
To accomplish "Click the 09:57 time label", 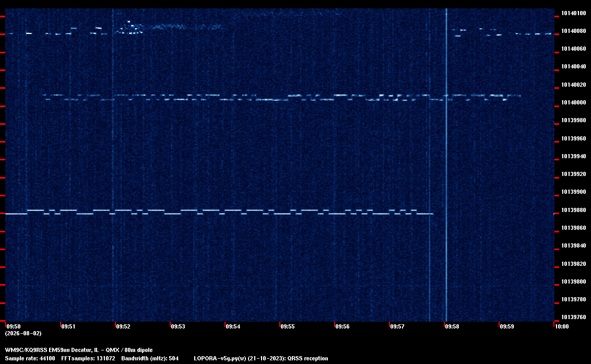I will pos(397,326).
